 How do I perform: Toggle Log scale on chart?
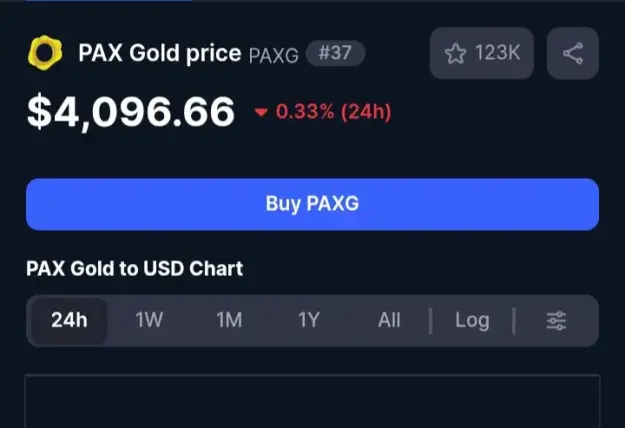coord(472,320)
